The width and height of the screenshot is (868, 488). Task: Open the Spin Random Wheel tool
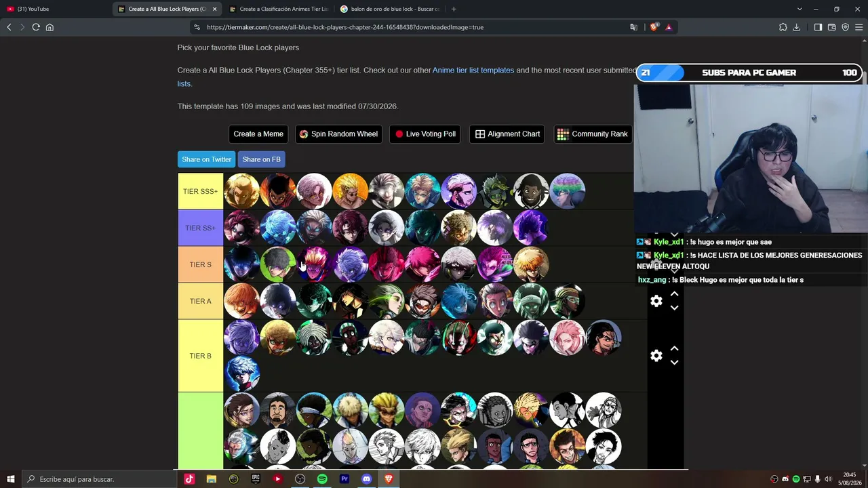pos(338,134)
